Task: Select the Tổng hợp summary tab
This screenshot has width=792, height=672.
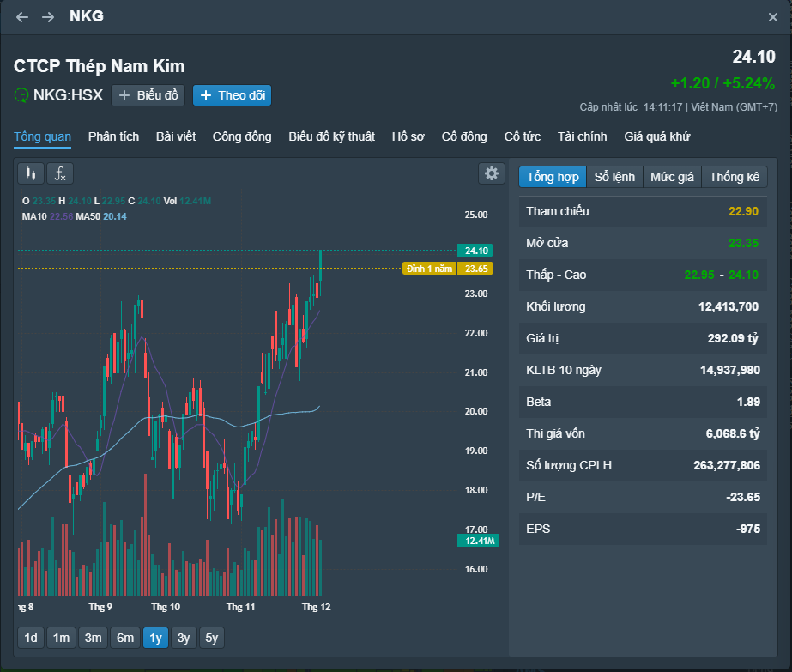Action: (x=553, y=177)
